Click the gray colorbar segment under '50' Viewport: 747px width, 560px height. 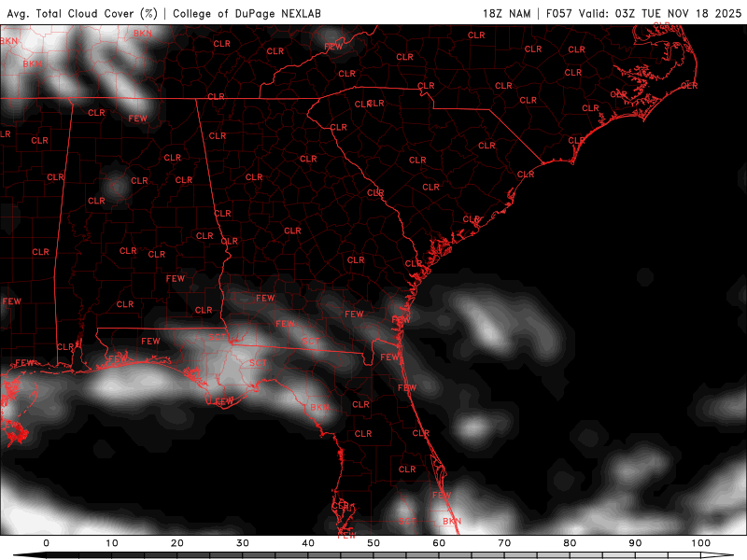click(x=389, y=555)
